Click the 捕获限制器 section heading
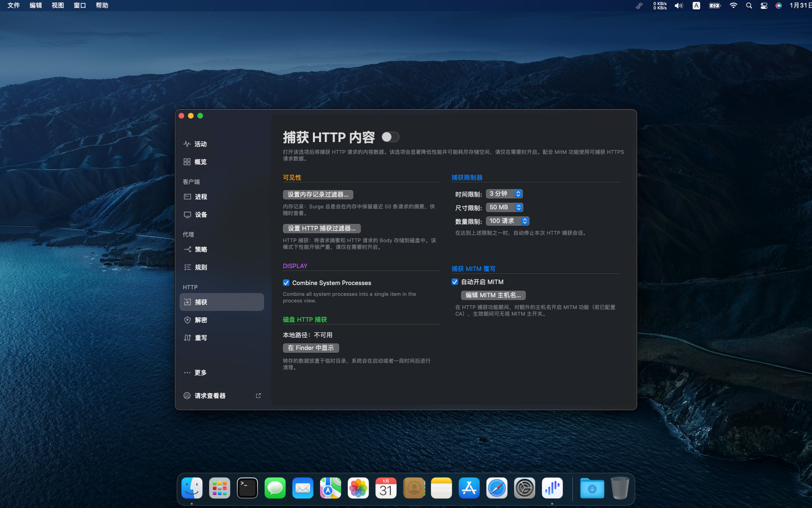 click(467, 177)
